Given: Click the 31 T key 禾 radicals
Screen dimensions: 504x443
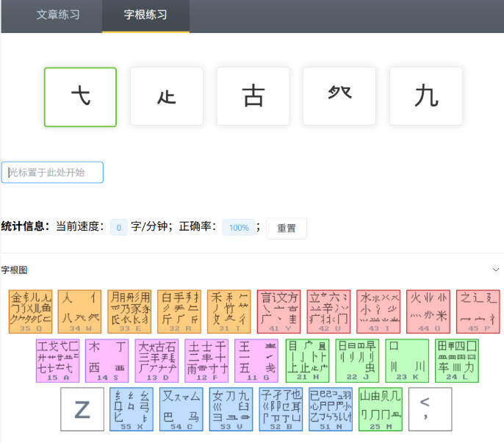Looking at the screenshot, I should click(229, 311).
